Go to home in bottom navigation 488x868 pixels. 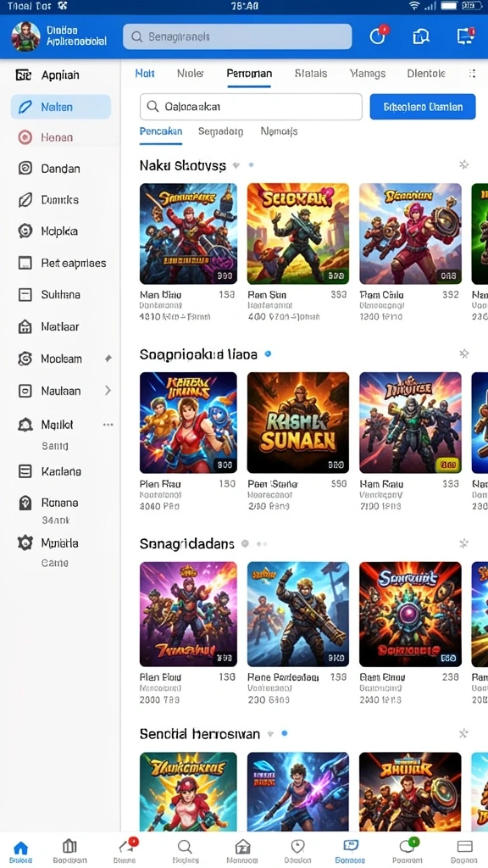tap(20, 851)
